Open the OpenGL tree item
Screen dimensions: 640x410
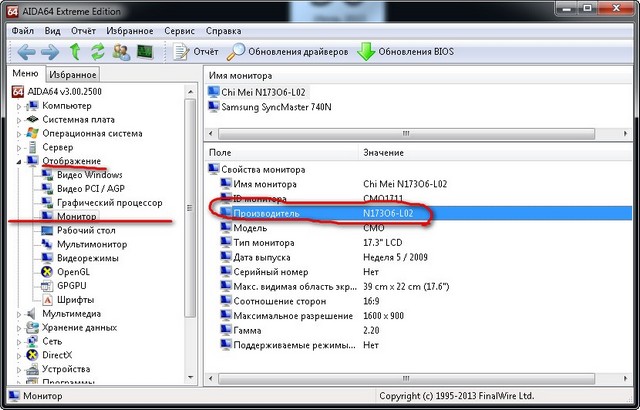pos(72,271)
